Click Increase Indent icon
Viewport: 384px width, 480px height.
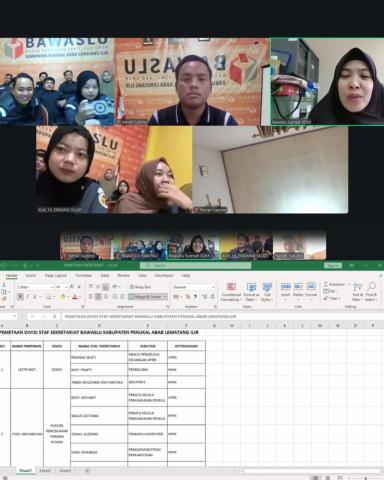pos(122,297)
